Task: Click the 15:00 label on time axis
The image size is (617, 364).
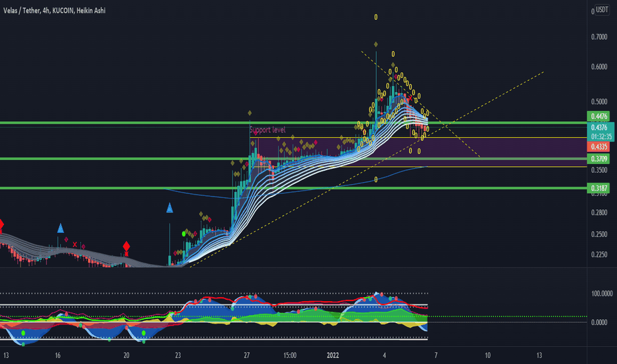Action: tap(290, 355)
